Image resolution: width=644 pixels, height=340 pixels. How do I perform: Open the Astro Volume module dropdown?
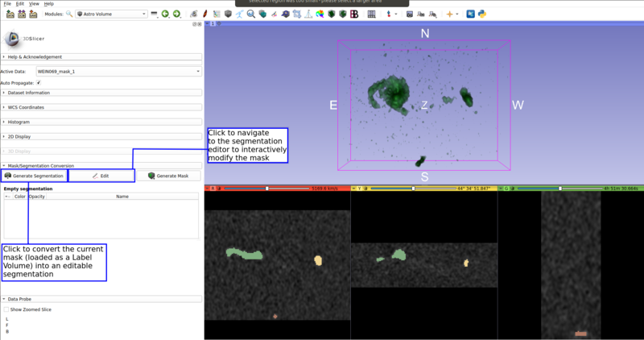(x=111, y=14)
